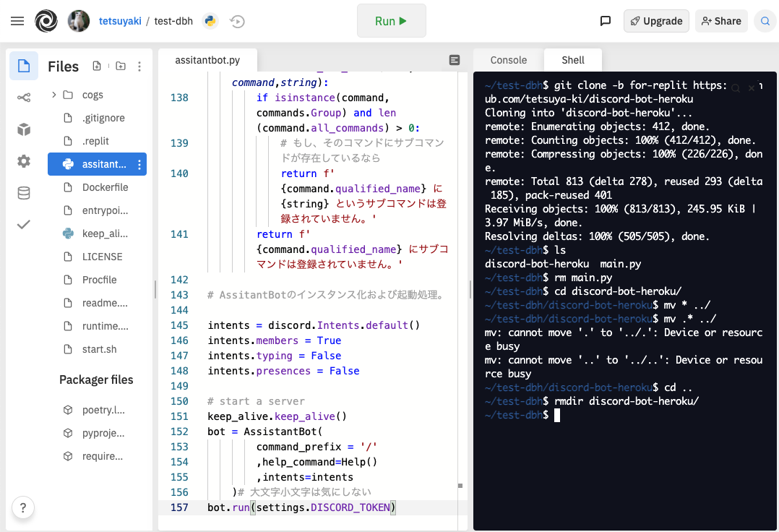
Task: Toggle the editor layout panel icon
Action: 454,60
